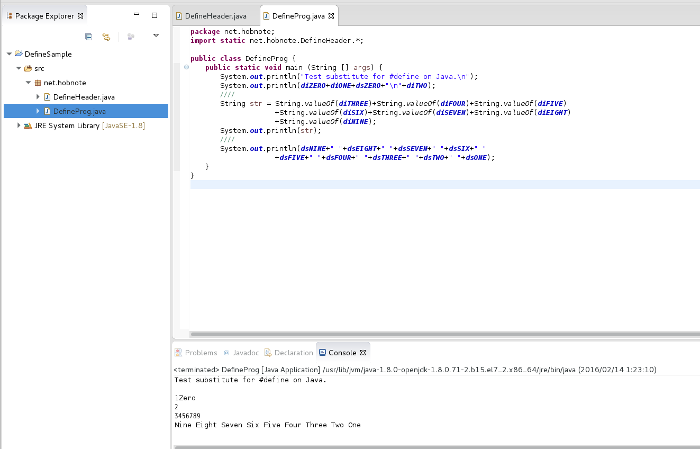Expand DefineHeader.java in tree
Image resolution: width=700 pixels, height=449 pixels.
[x=38, y=97]
